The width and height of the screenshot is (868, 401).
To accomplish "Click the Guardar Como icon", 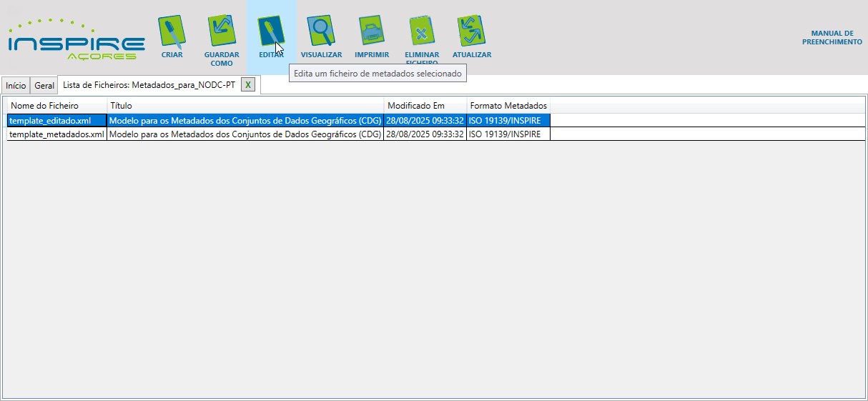I will 222,31.
